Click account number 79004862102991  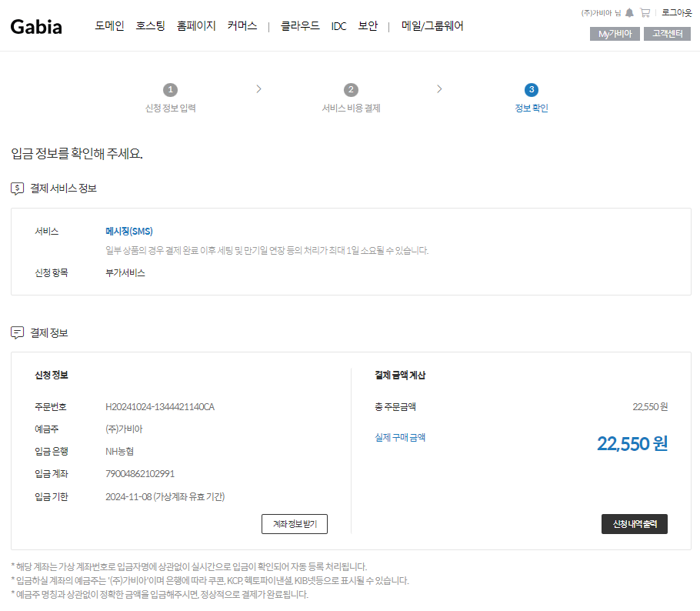140,474
